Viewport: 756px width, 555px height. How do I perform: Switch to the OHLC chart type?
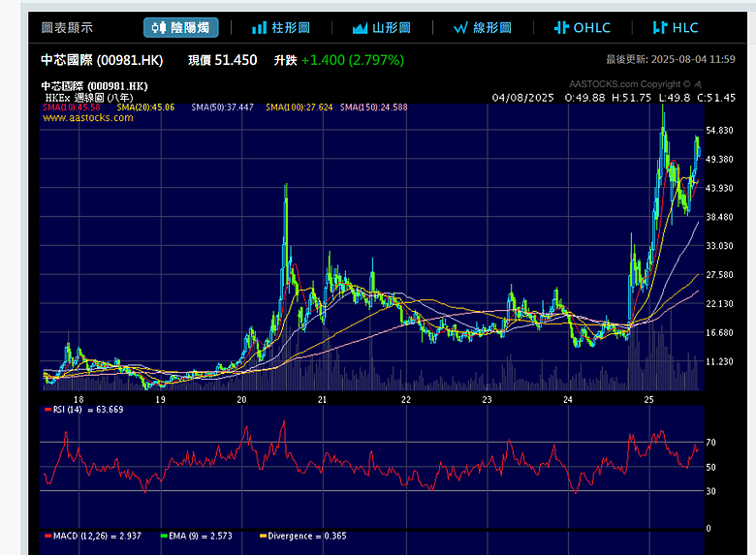582,27
